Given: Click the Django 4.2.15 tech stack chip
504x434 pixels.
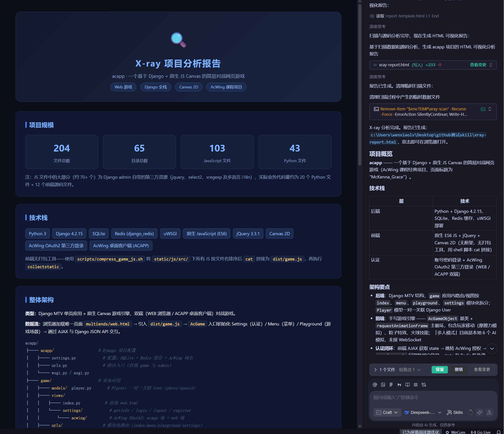Looking at the screenshot, I should point(69,234).
